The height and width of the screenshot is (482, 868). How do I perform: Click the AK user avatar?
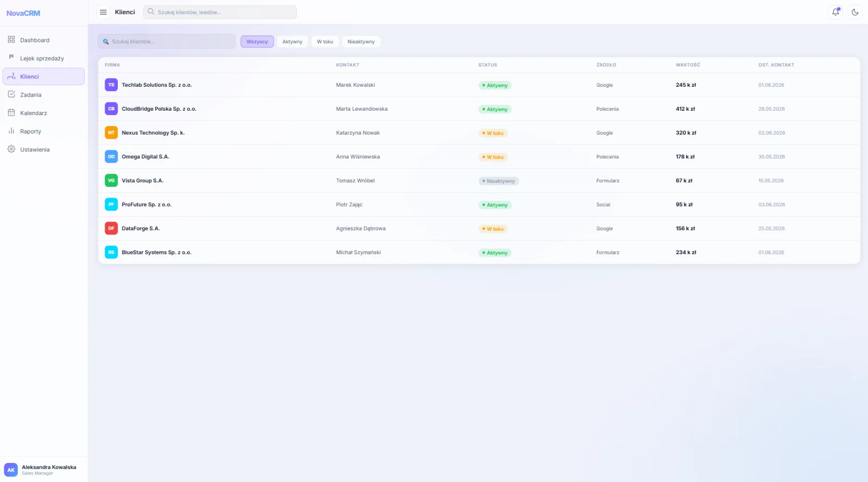(x=11, y=470)
